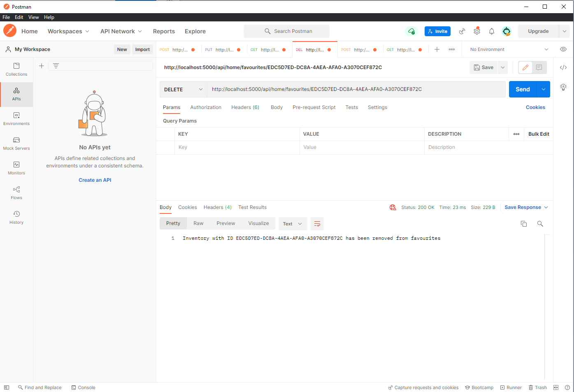This screenshot has height=392, width=574.
Task: Toggle the environment quick look eye icon
Action: click(563, 49)
